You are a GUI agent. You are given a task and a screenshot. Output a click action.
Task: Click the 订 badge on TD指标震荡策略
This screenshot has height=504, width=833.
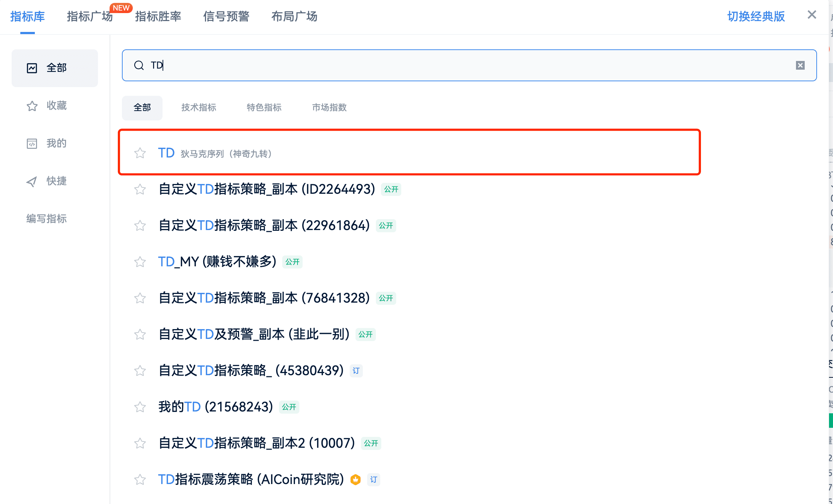click(x=374, y=480)
